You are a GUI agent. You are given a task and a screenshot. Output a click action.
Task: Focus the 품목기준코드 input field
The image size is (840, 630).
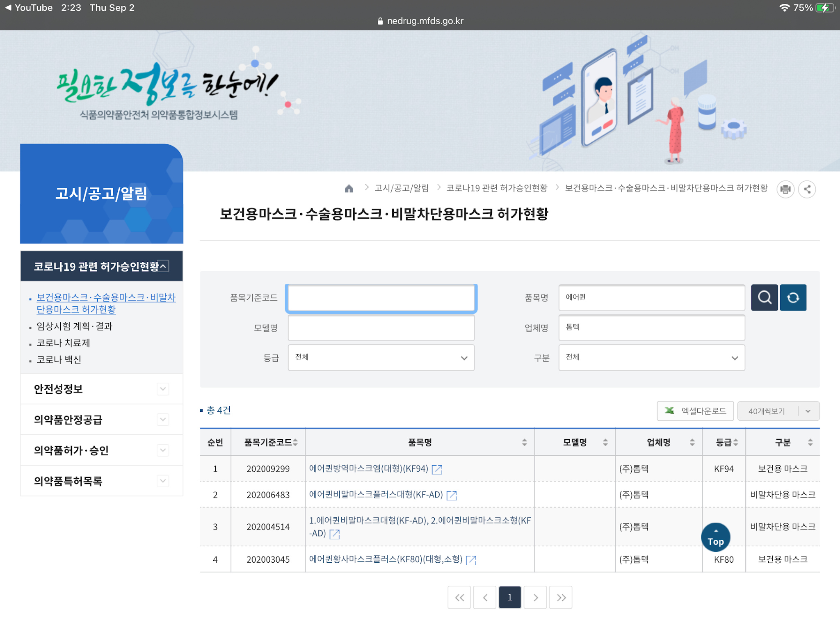pos(381,298)
